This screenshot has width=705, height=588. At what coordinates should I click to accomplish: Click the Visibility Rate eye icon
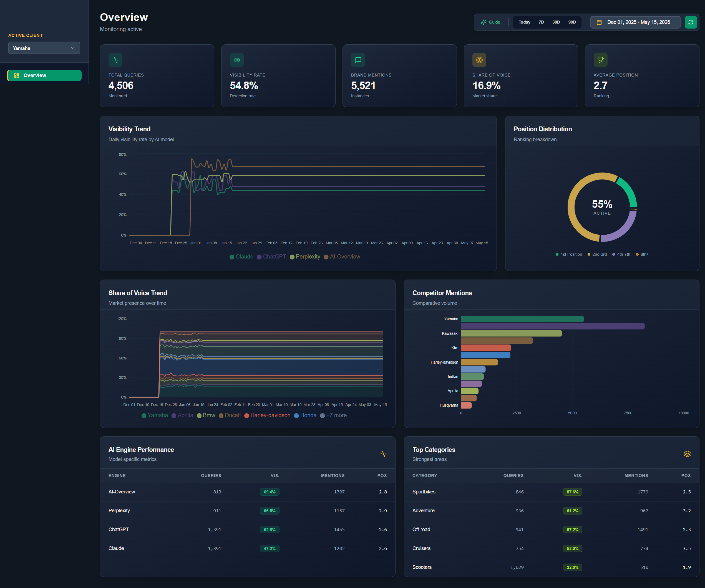point(237,60)
